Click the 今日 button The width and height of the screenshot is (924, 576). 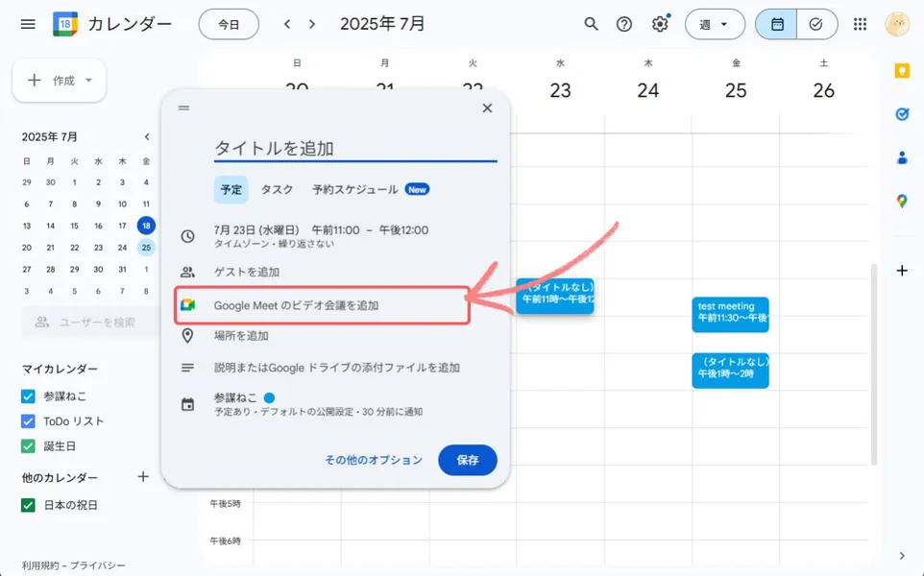coord(229,24)
